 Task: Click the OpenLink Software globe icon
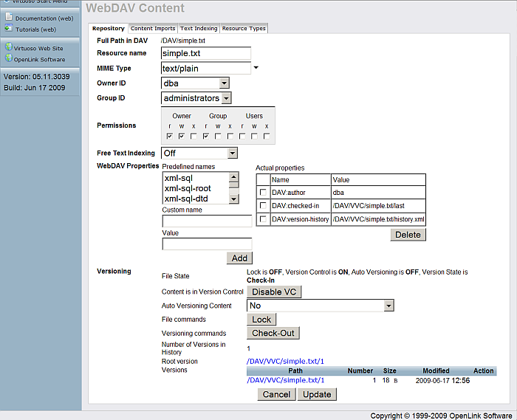coord(8,59)
